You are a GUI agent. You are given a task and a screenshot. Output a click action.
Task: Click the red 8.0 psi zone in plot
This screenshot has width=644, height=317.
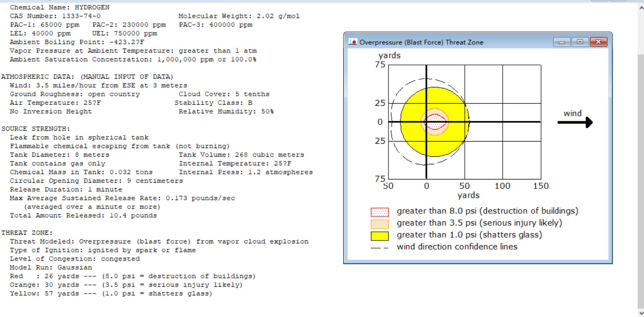(x=435, y=122)
